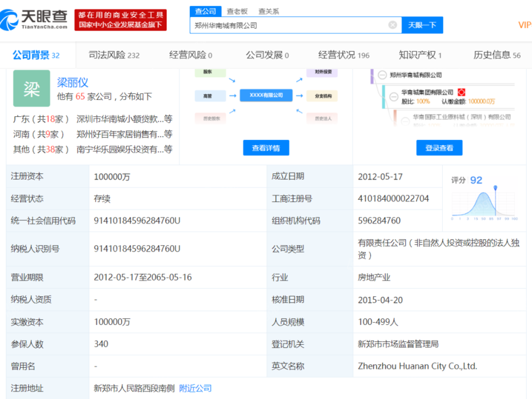Image resolution: width=532 pixels, height=399 pixels.
Task: Switch to 查老板 search tab
Action: point(237,12)
